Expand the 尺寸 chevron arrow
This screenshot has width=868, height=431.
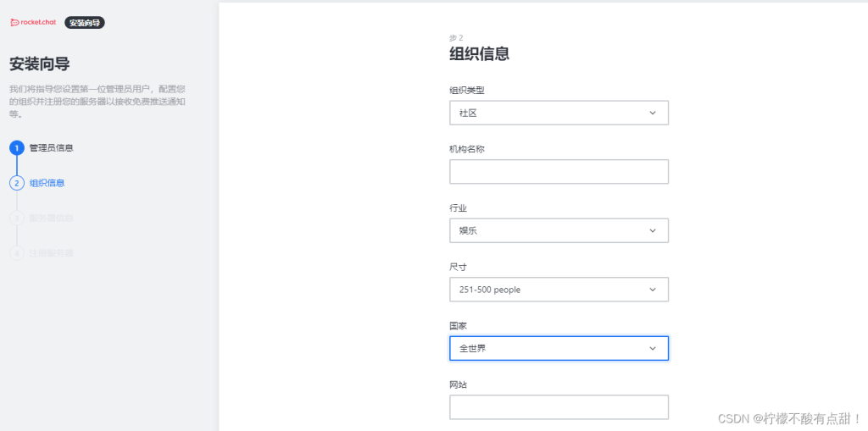tap(653, 290)
